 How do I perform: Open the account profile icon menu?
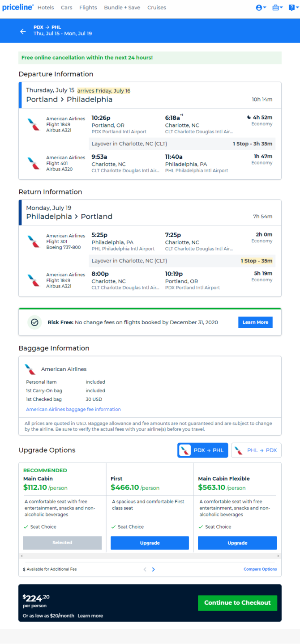point(261,8)
